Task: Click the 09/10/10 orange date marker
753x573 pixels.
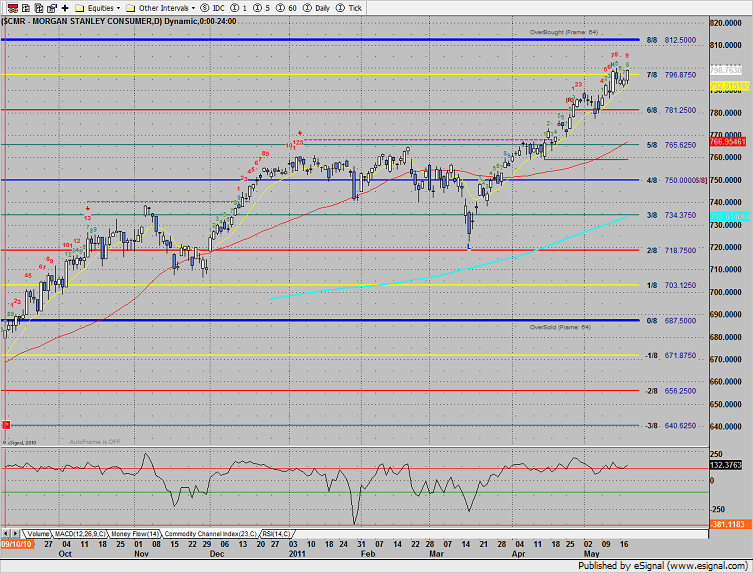Action: (x=17, y=544)
